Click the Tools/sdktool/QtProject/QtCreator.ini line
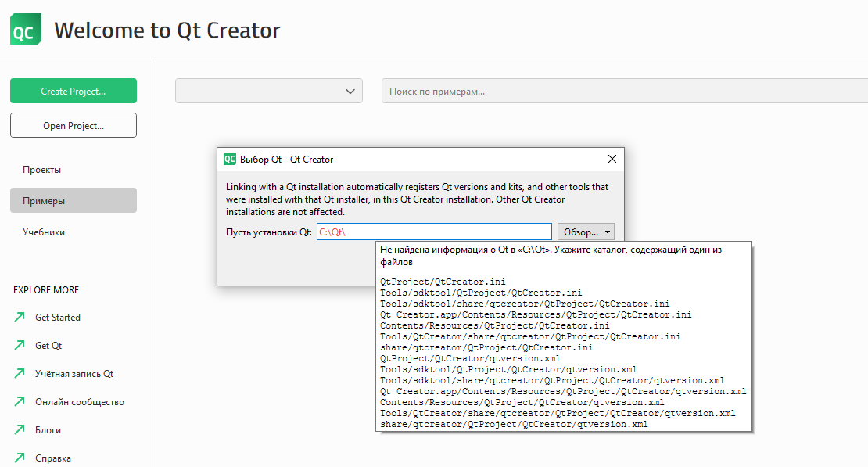The height and width of the screenshot is (467, 868). [481, 293]
